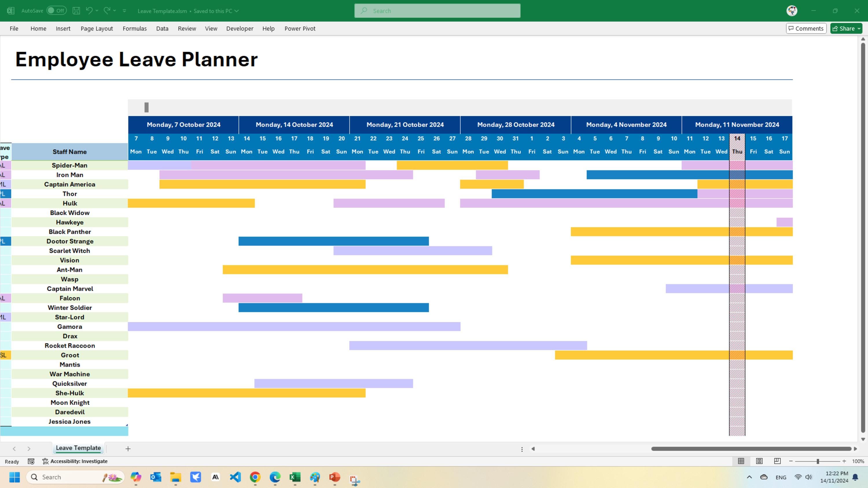This screenshot has height=488, width=868.
Task: Click the Comments button
Action: coord(806,28)
